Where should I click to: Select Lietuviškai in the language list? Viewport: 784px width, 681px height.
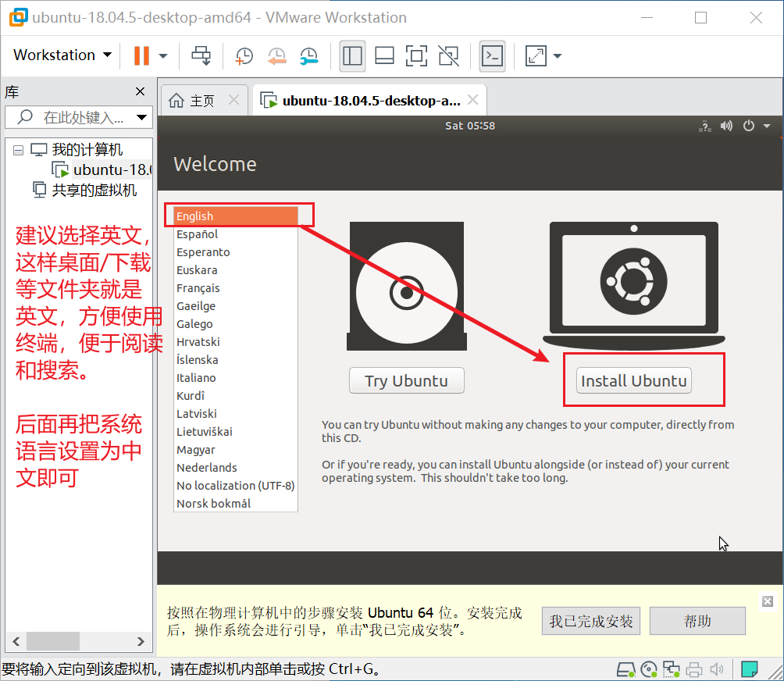pos(236,432)
